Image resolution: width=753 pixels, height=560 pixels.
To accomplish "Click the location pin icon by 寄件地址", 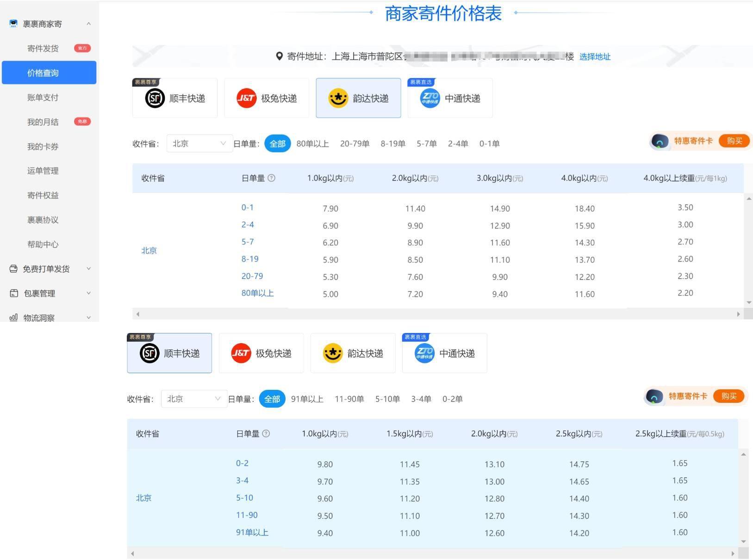I will [279, 56].
